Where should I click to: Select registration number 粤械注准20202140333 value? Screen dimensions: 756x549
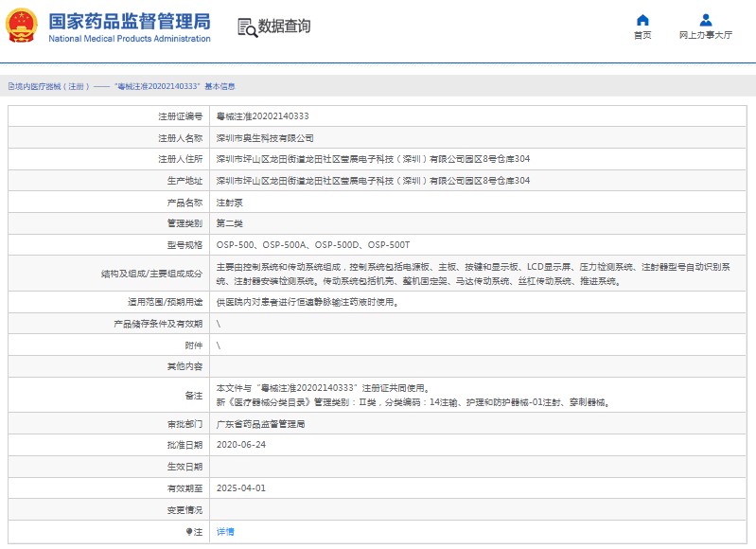(x=263, y=116)
